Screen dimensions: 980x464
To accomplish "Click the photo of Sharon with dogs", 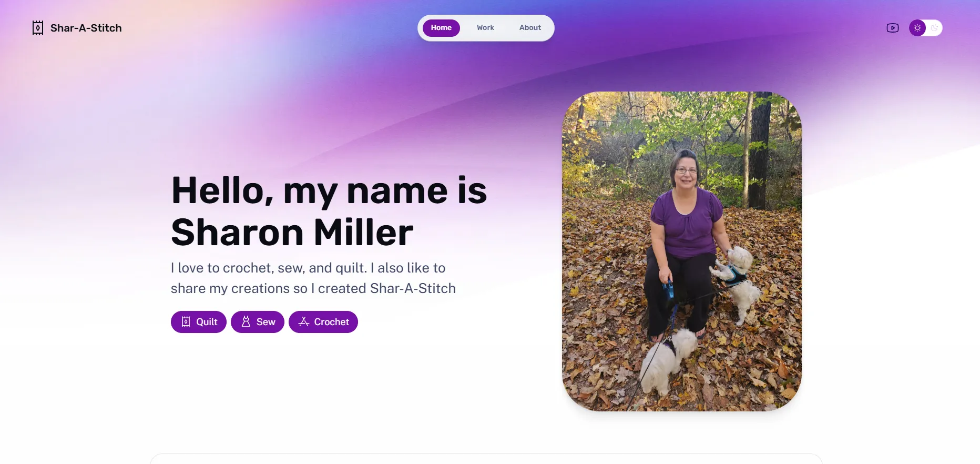I will tap(682, 251).
